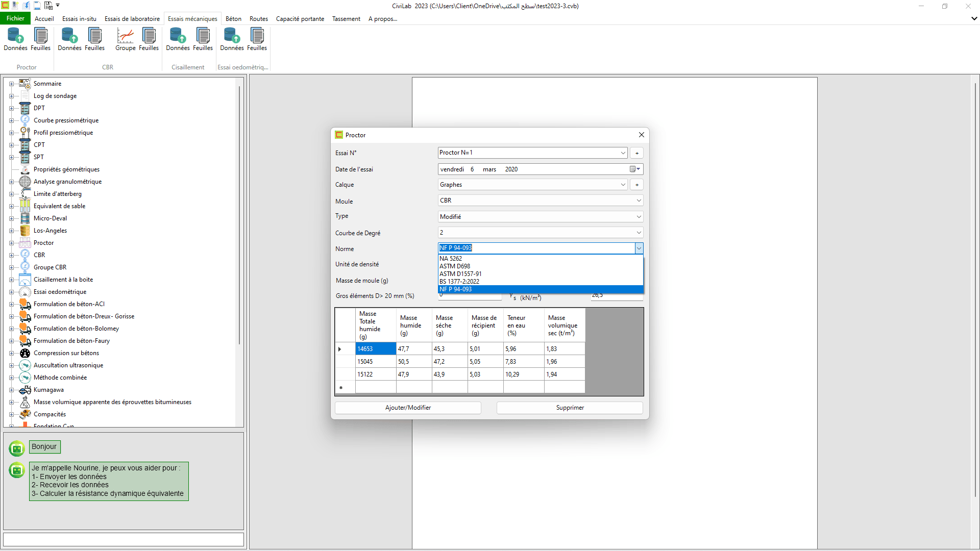This screenshot has height=551, width=980.
Task: Select Sommaire tree icon
Action: click(x=24, y=84)
